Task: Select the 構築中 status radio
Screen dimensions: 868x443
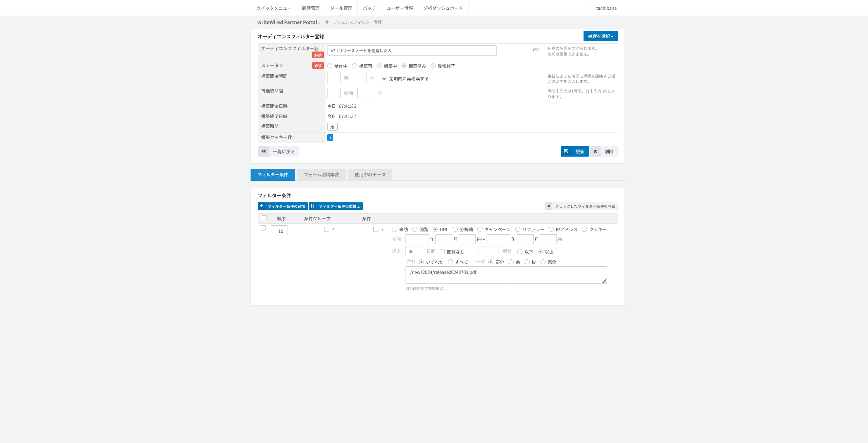Action: pyautogui.click(x=379, y=66)
